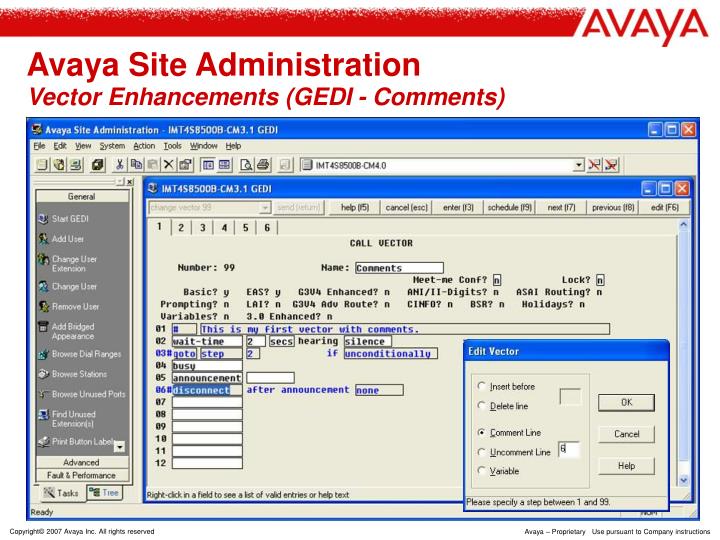Image resolution: width=720 pixels, height=540 pixels.
Task: Click the Paste icon in toolbar
Action: pyautogui.click(x=153, y=165)
